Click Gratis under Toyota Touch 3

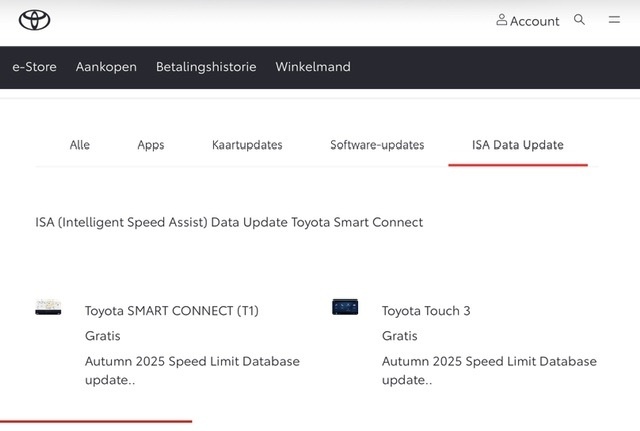click(x=400, y=336)
